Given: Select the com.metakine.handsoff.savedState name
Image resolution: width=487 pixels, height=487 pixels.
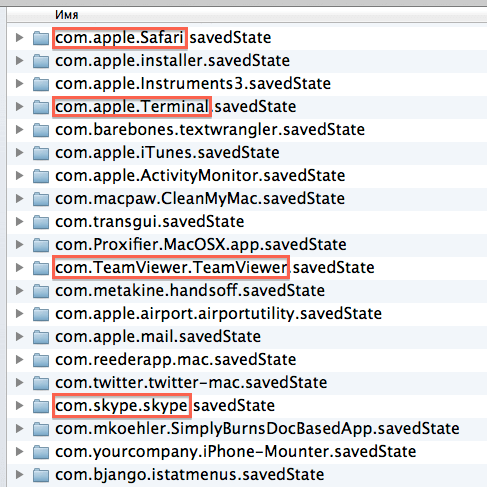Looking at the screenshot, I should click(190, 291).
